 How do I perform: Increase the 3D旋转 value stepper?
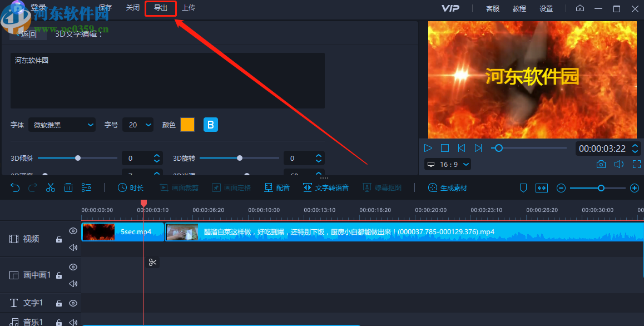click(x=318, y=155)
